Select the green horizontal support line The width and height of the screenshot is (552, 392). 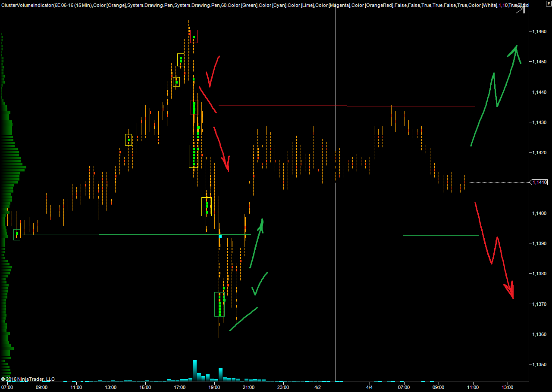(250, 235)
